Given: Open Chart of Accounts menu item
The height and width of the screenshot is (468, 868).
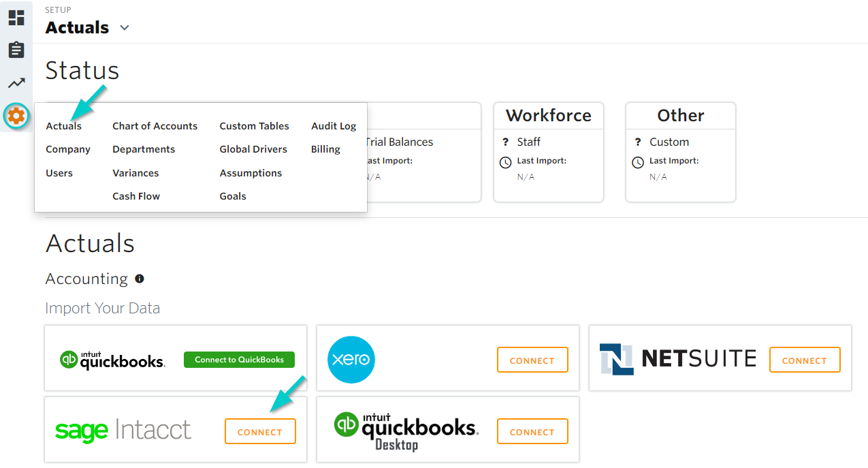Looking at the screenshot, I should [x=155, y=126].
